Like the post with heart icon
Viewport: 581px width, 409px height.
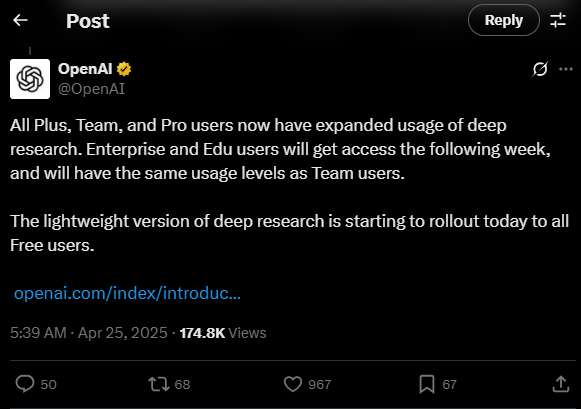293,384
